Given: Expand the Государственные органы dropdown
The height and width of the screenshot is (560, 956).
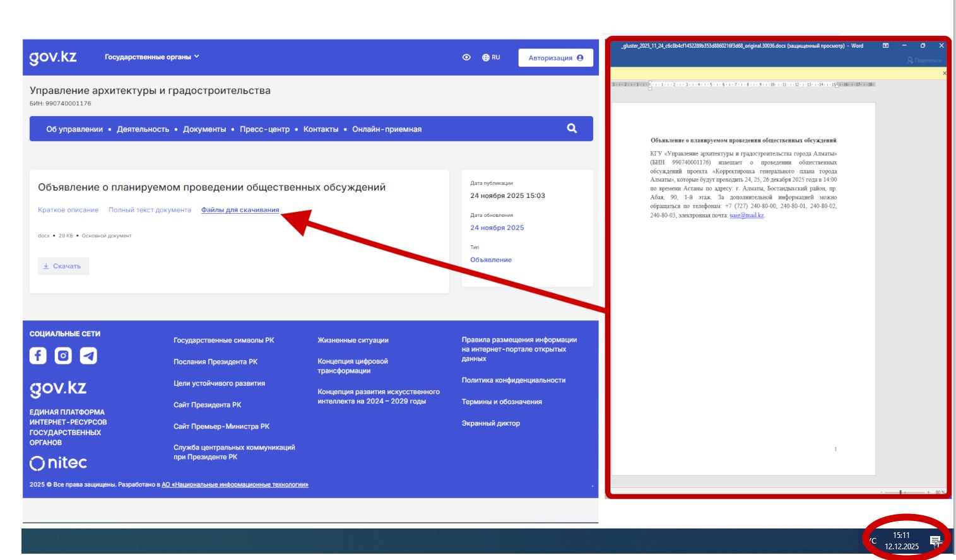Looking at the screenshot, I should [x=151, y=57].
